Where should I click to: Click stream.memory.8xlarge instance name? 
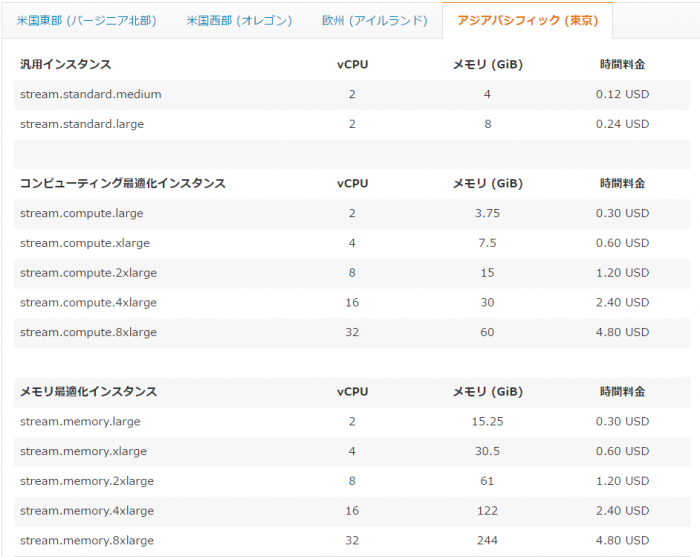(x=87, y=540)
